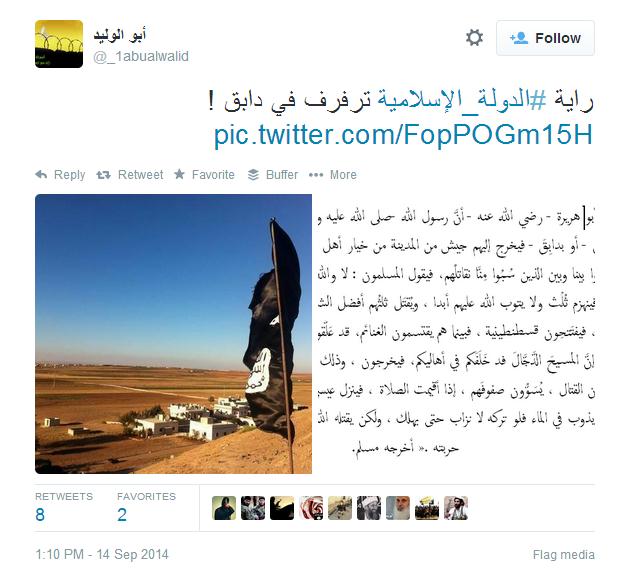The width and height of the screenshot is (619, 582).
Task: Expand the More options ellipsis
Action: (316, 175)
